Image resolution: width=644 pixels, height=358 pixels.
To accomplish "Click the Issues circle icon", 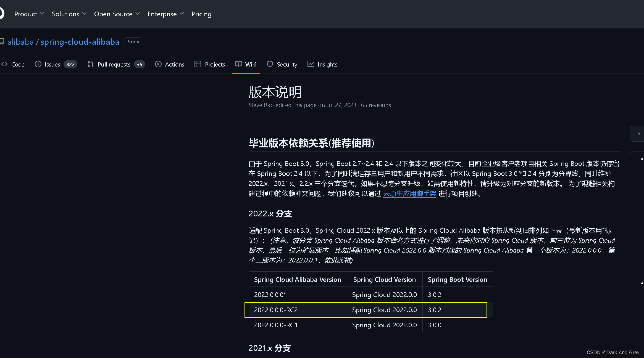I will [x=38, y=64].
